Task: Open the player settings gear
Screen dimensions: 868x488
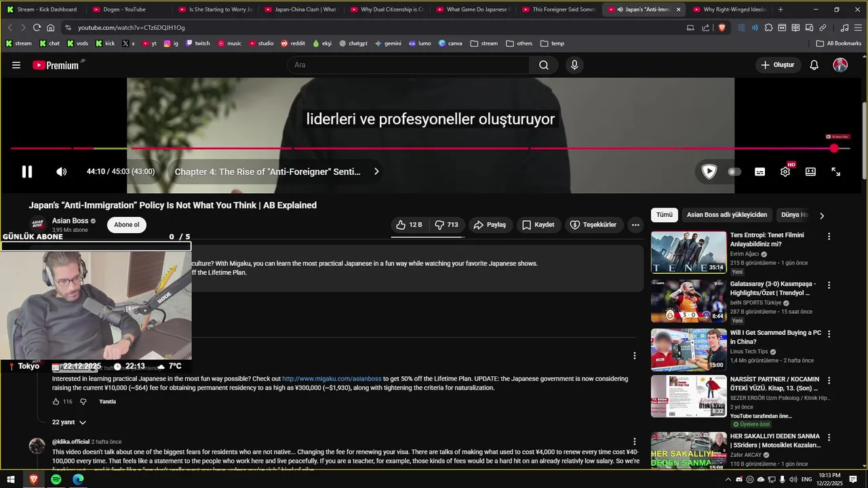Action: tap(785, 171)
